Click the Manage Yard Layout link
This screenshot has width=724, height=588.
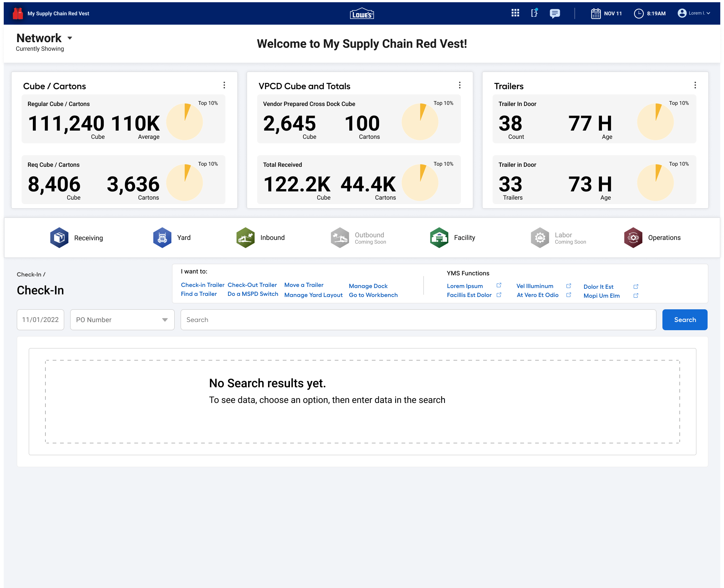click(x=313, y=295)
